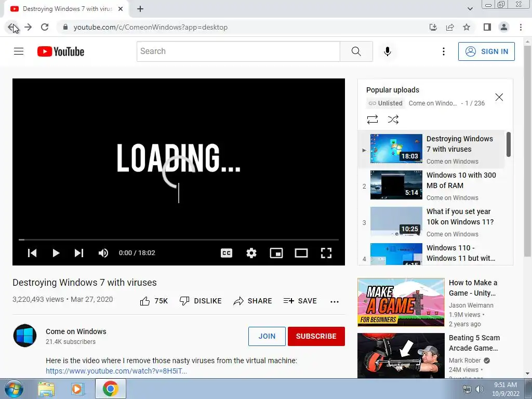This screenshot has height=399, width=532.
Task: Share this page via address bar icon
Action: (x=450, y=27)
